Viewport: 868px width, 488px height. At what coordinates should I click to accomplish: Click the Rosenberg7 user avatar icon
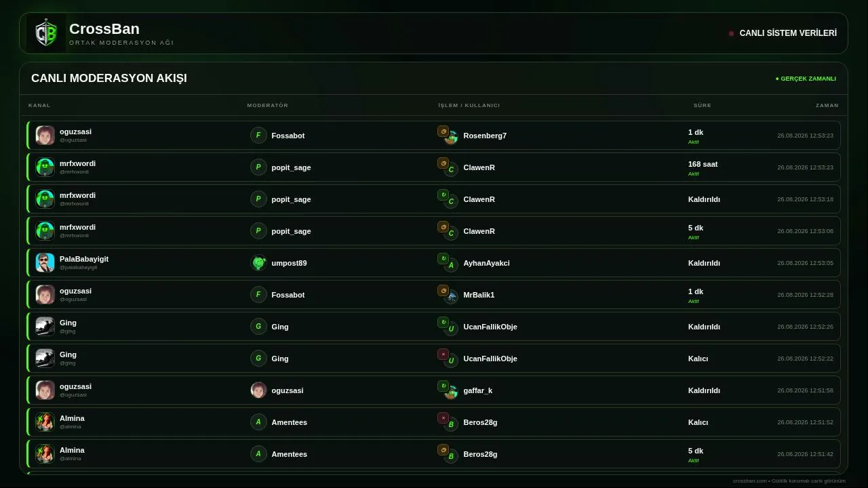pos(451,138)
